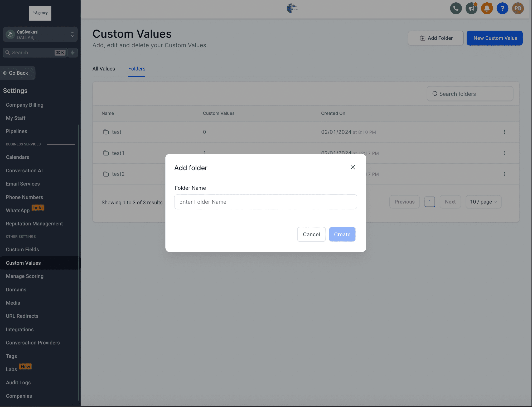532x407 pixels.
Task: Open Reputation Management settings
Action: (x=34, y=224)
